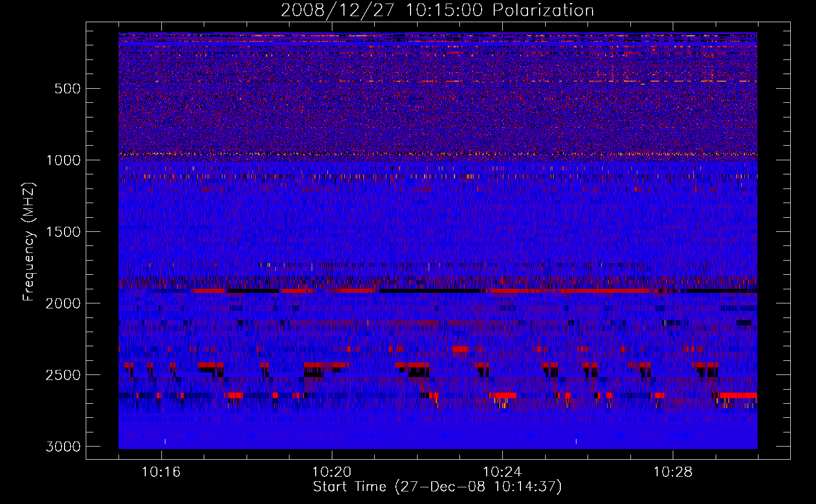Click the 500 frequency tick label

pos(68,89)
